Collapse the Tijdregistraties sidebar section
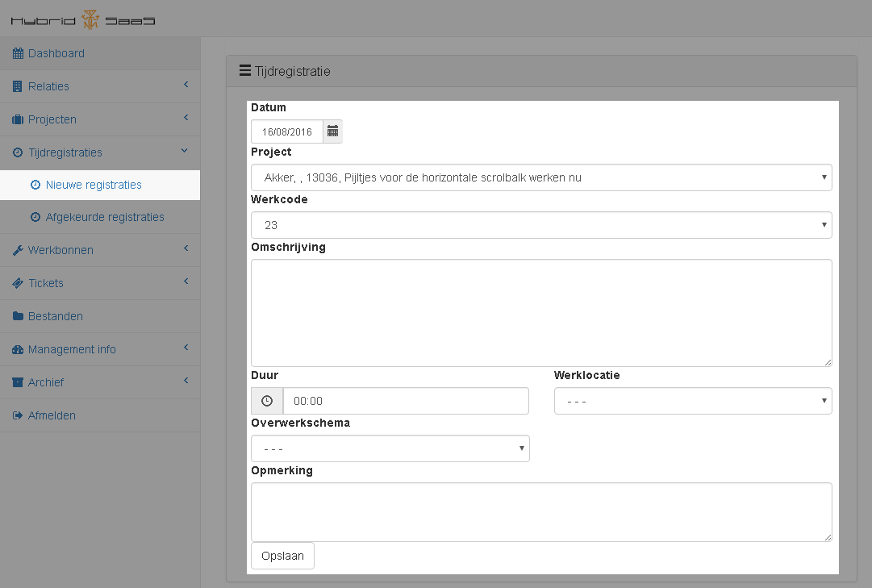 click(100, 152)
